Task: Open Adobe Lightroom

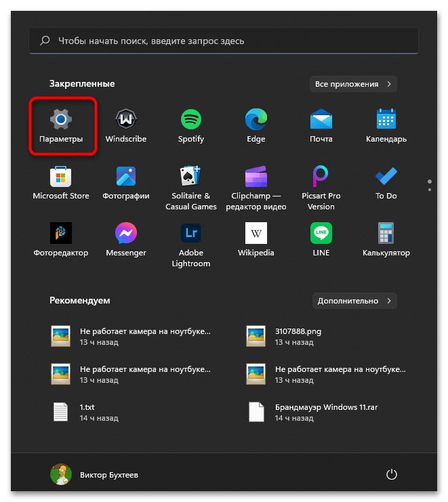Action: [x=191, y=245]
